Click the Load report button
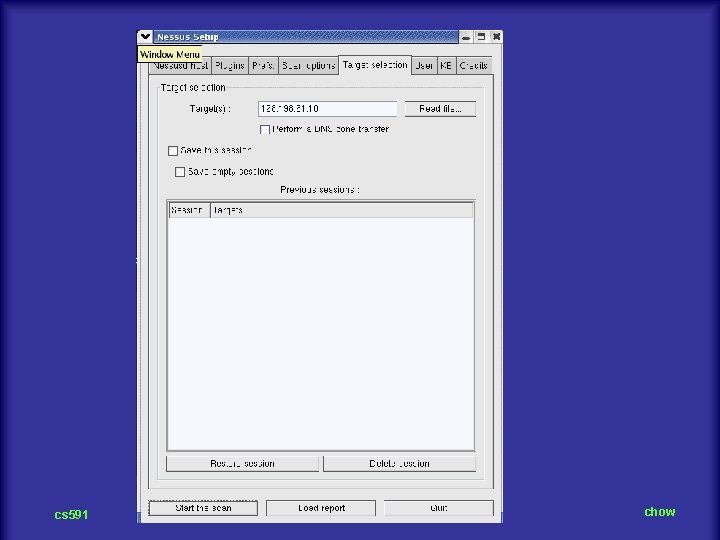Screen dimensions: 720x540 pos(321,508)
